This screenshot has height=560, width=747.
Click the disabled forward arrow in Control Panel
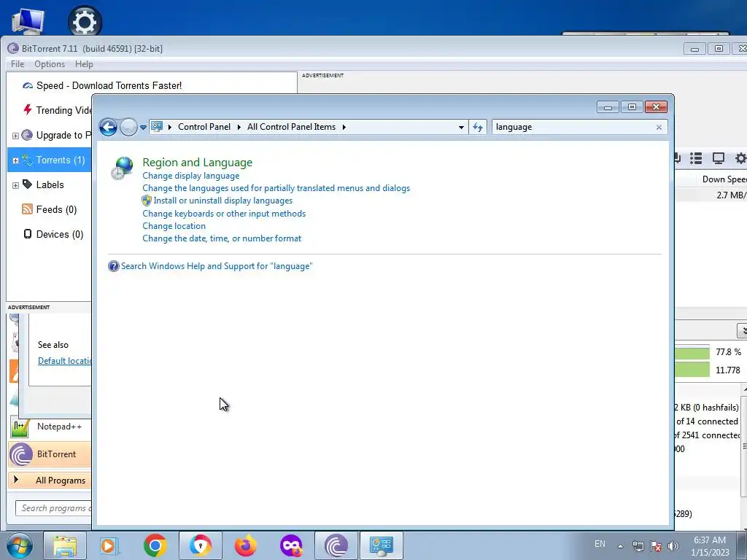click(128, 127)
